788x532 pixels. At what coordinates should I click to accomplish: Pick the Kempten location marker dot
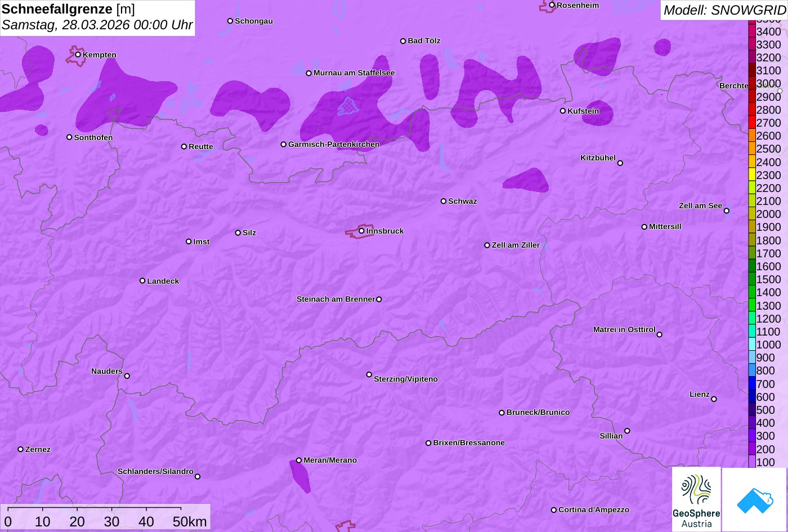(78, 55)
